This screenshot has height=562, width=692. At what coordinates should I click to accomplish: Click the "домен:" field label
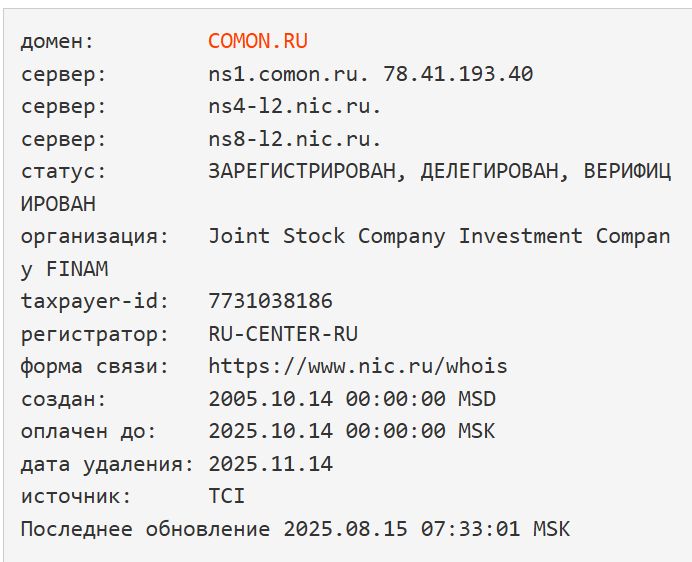(x=57, y=41)
